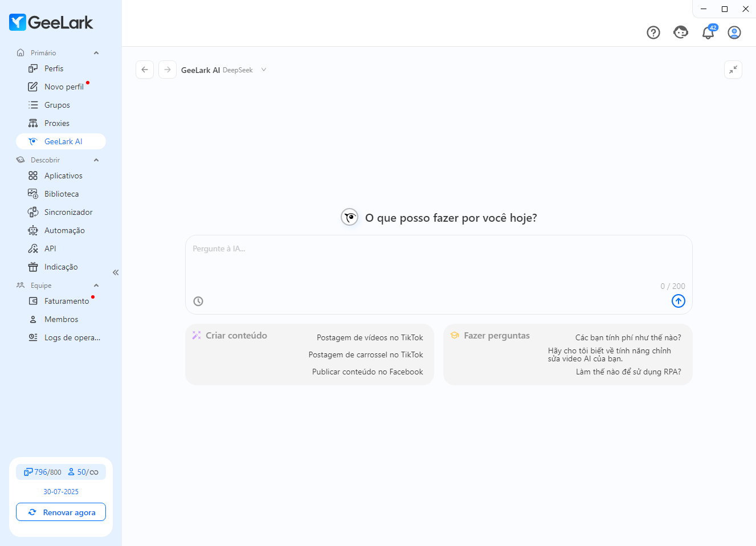Screen dimensions: 756x546
Task: Send prompt with up-arrow circle button
Action: pos(679,301)
